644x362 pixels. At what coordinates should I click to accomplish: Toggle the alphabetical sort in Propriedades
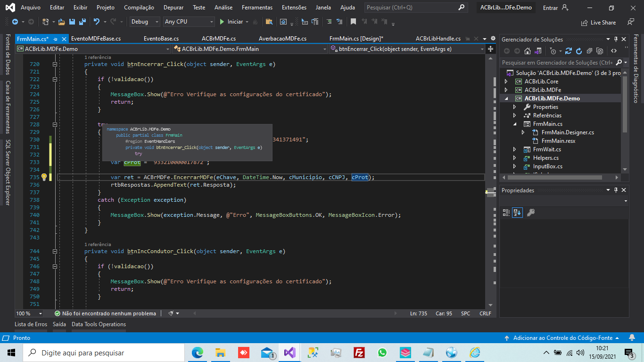pyautogui.click(x=517, y=213)
